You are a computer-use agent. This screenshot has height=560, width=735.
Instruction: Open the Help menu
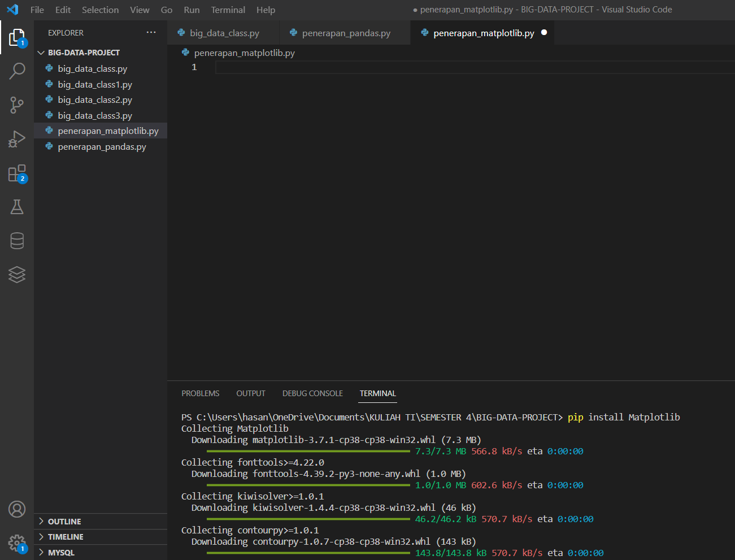tap(266, 10)
